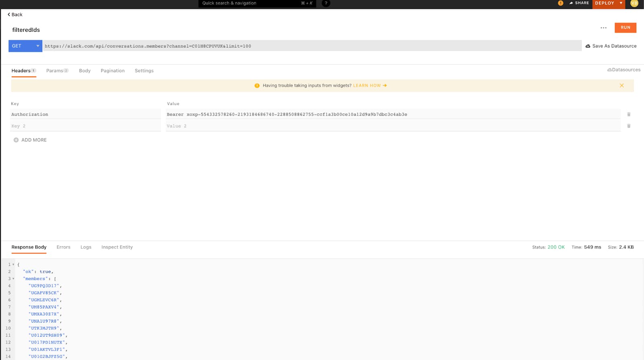Click the API URL input field
The height and width of the screenshot is (360, 644).
(x=312, y=46)
